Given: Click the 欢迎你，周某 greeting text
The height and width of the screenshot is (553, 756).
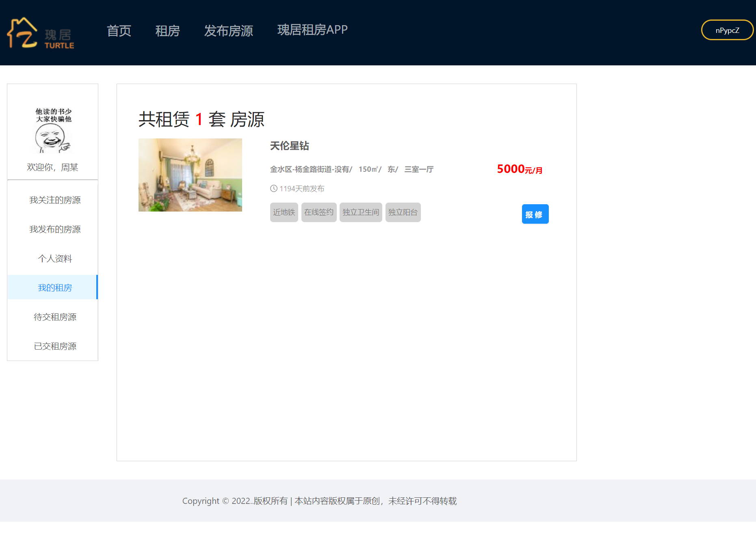Looking at the screenshot, I should point(52,167).
